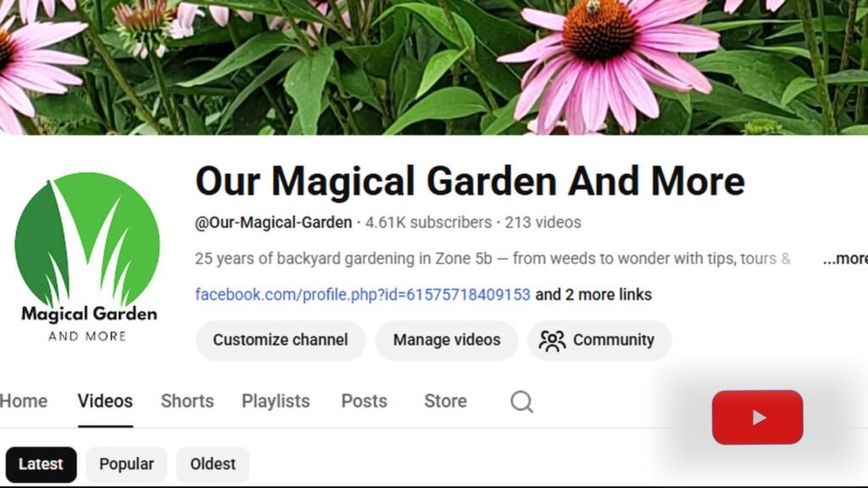The width and height of the screenshot is (868, 488).
Task: Go to the Home tab
Action: 24,402
